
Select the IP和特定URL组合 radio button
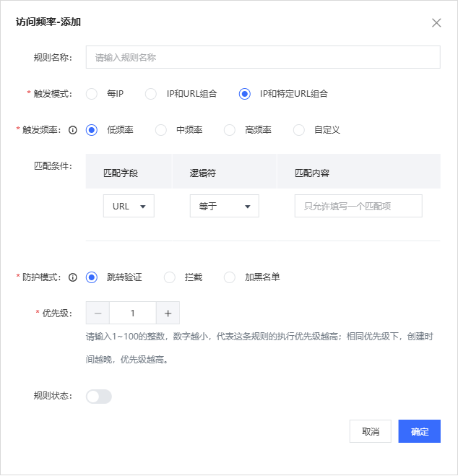point(245,94)
